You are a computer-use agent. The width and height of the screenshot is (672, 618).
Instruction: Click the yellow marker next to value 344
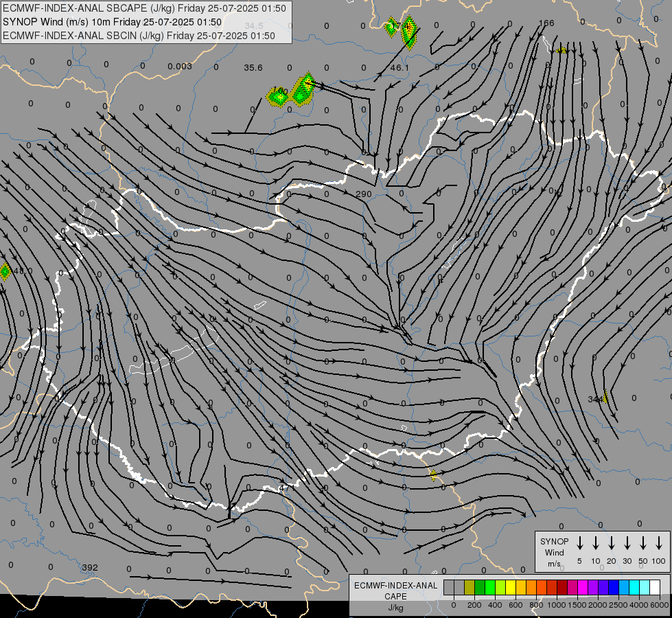pos(605,398)
